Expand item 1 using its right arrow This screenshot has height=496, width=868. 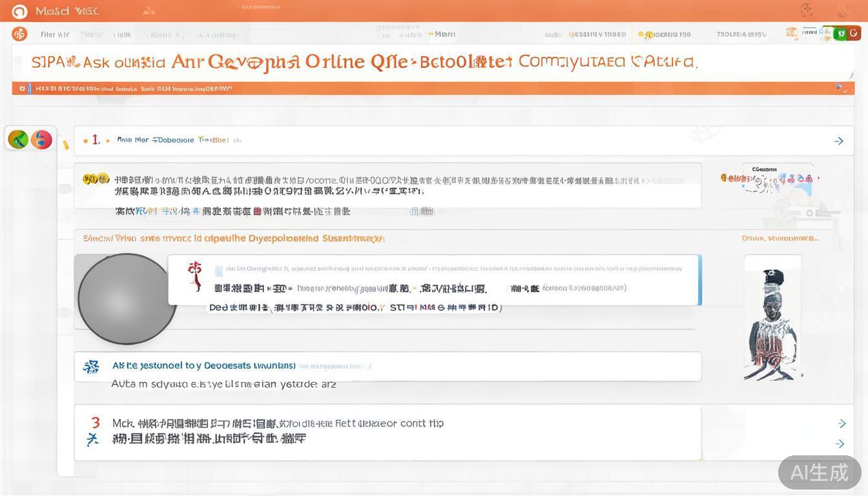coord(839,141)
